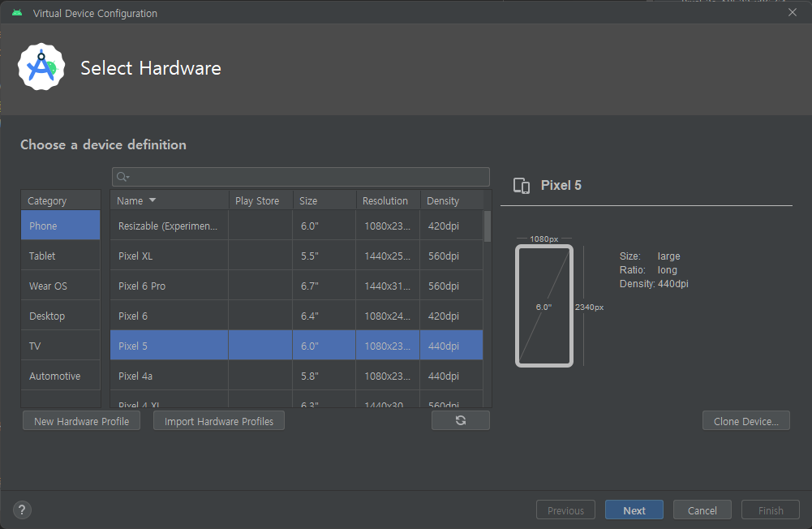Image resolution: width=812 pixels, height=529 pixels.
Task: Sort by the Play Store column header
Action: pyautogui.click(x=260, y=200)
